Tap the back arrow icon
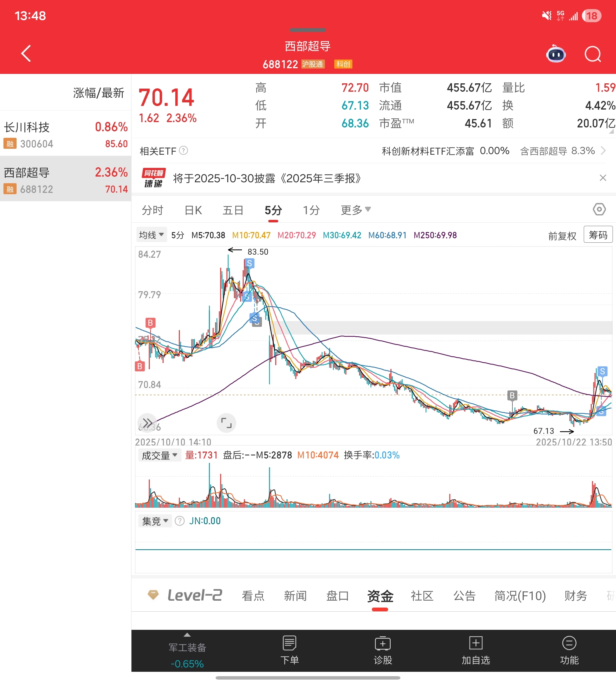The height and width of the screenshot is (684, 616). click(26, 54)
